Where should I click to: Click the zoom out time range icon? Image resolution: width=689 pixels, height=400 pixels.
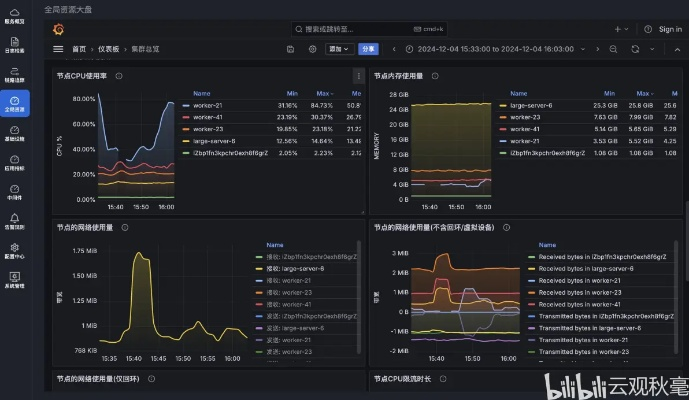coord(611,48)
